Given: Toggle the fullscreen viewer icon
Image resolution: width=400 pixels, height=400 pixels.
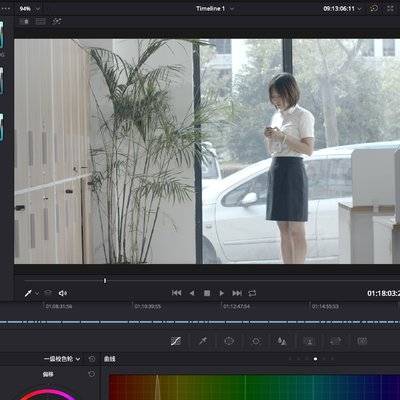Looking at the screenshot, I should pos(390,9).
